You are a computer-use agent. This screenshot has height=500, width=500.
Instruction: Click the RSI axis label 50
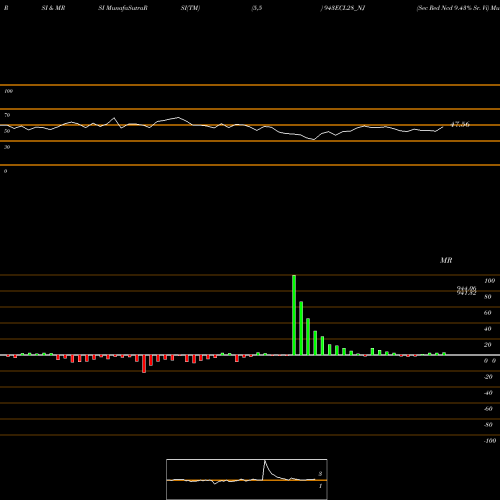[x=7, y=131]
